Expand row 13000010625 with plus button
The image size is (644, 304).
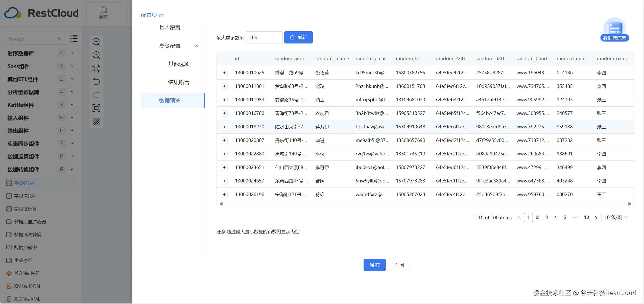coord(224,73)
